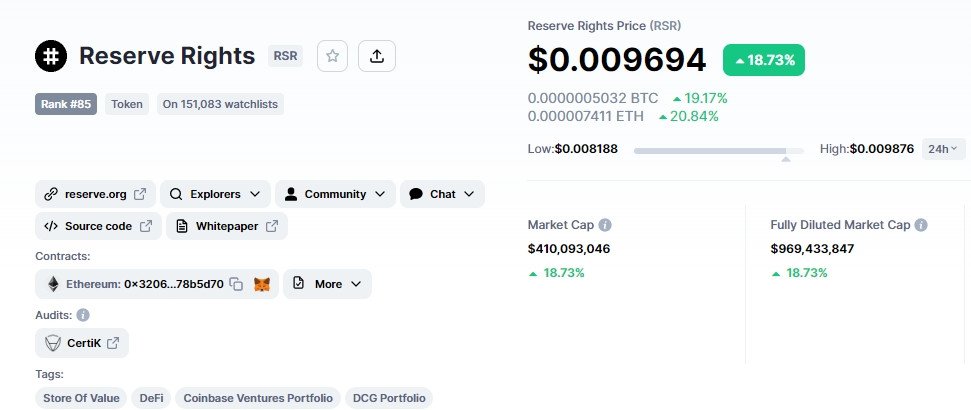Click the Market Cap info icon

(x=605, y=225)
